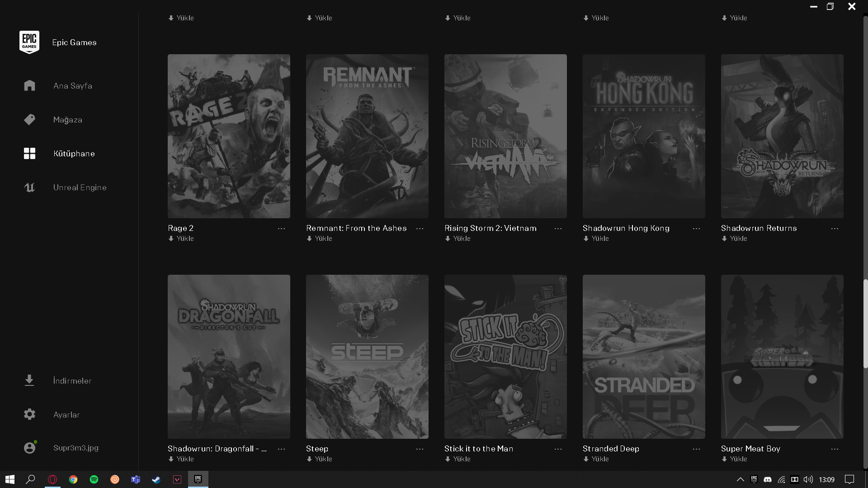Open Steam from the taskbar
Screen dimensions: 868x488
coord(156,479)
